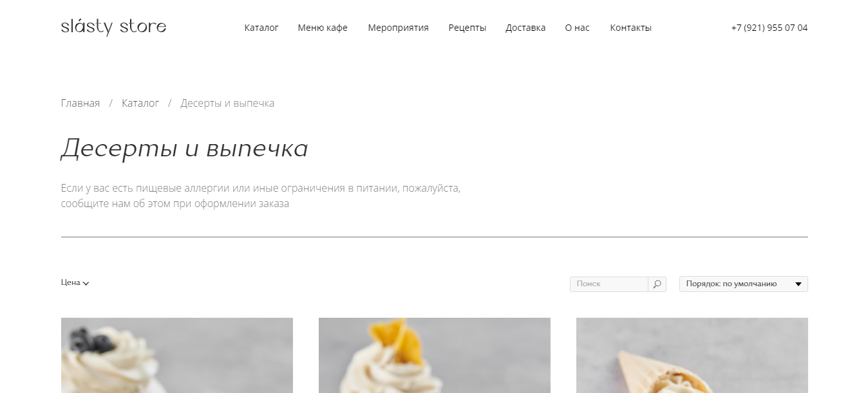
Task: Open the Контакты page
Action: [x=630, y=28]
